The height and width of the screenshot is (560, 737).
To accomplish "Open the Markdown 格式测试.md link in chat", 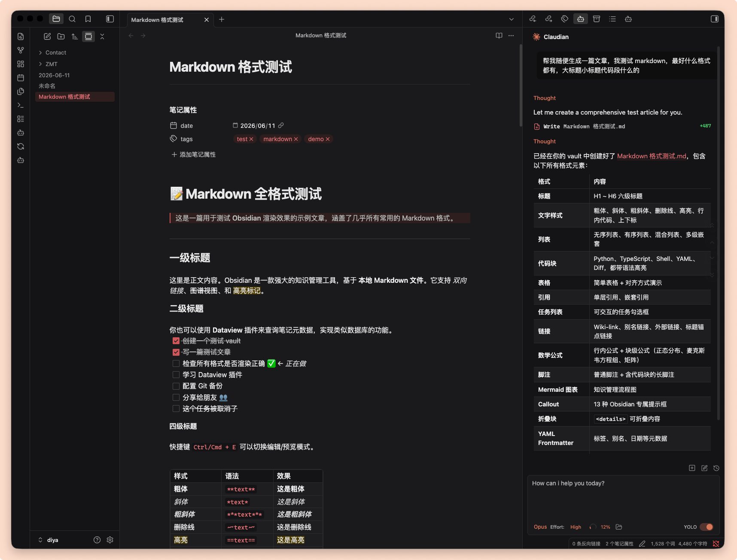I will click(x=652, y=156).
